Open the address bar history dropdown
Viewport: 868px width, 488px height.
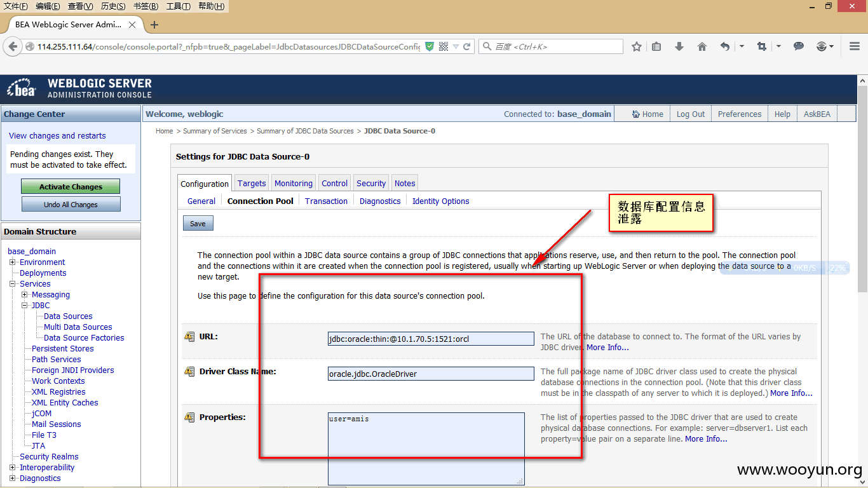(456, 47)
